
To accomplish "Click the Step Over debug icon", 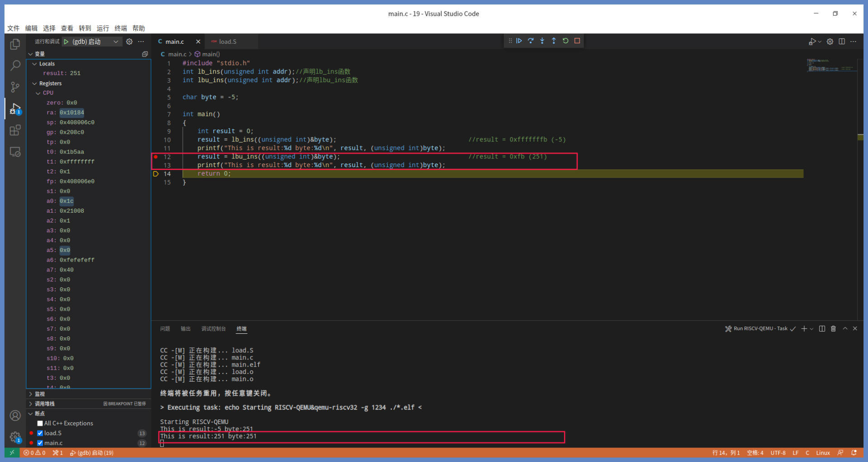I will [x=531, y=41].
